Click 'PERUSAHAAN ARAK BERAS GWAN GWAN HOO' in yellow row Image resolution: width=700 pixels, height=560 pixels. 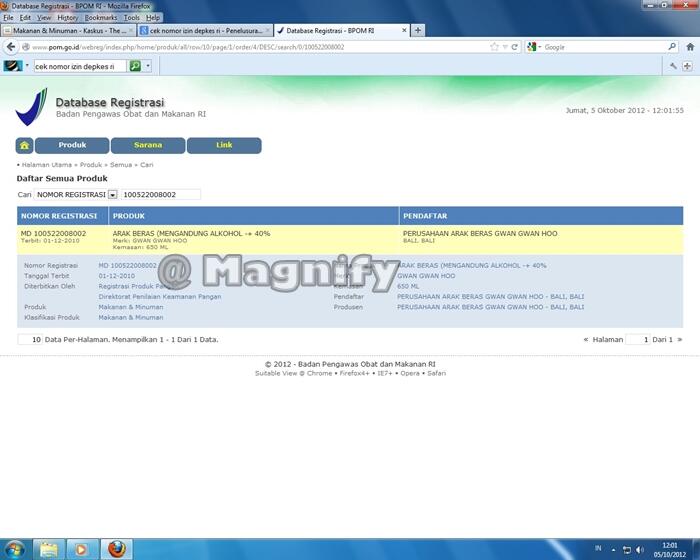480,233
